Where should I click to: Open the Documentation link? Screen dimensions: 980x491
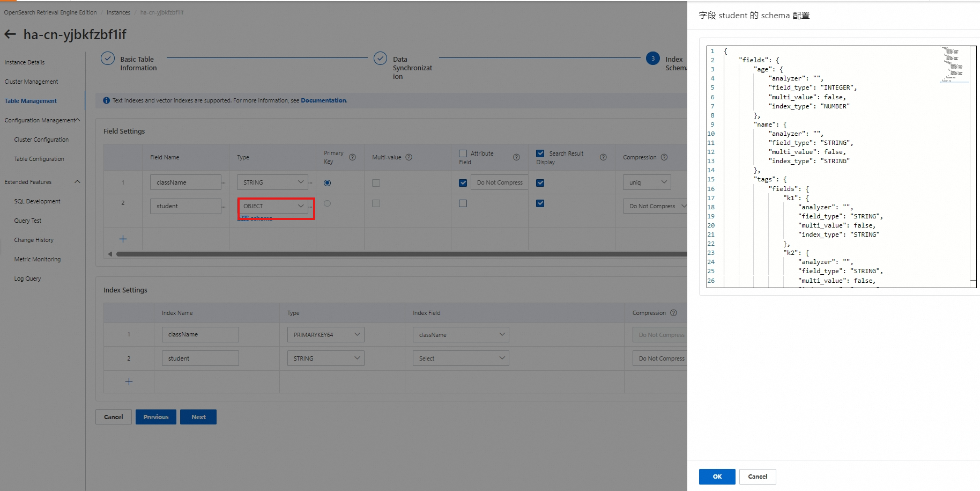323,100
